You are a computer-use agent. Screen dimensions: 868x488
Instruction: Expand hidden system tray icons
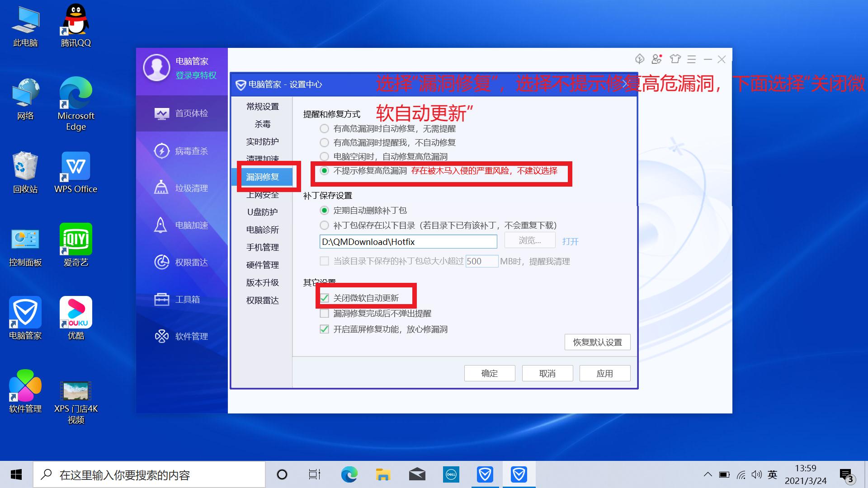tap(708, 474)
